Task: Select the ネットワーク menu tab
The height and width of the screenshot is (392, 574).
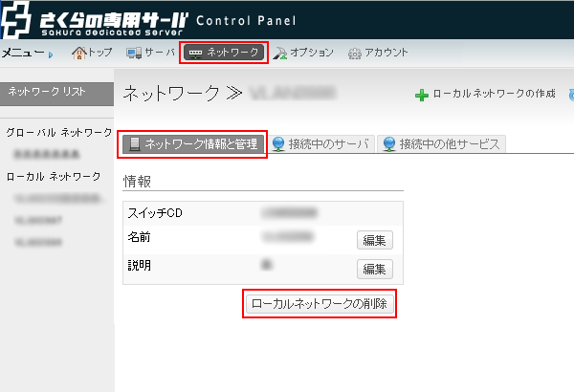Action: tap(224, 53)
